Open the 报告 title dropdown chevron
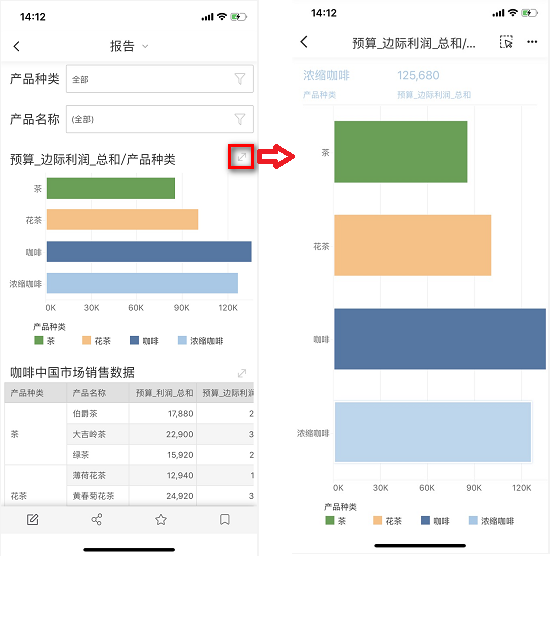The height and width of the screenshot is (639, 550). point(145,46)
